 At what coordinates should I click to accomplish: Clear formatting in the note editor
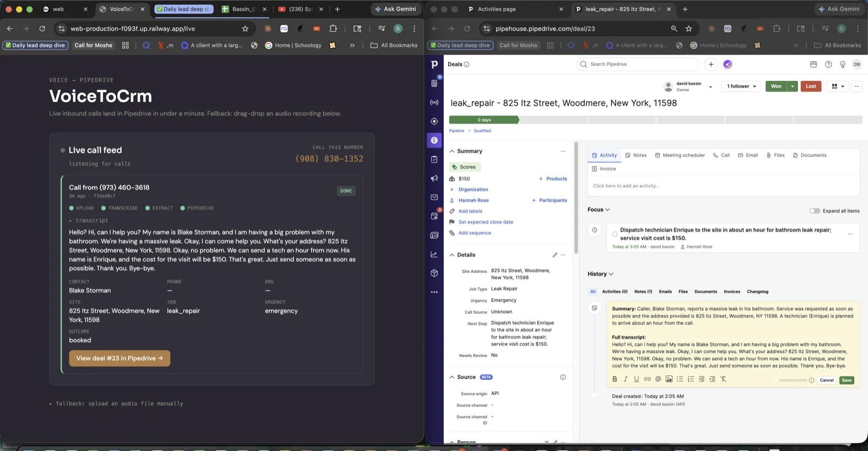click(723, 379)
